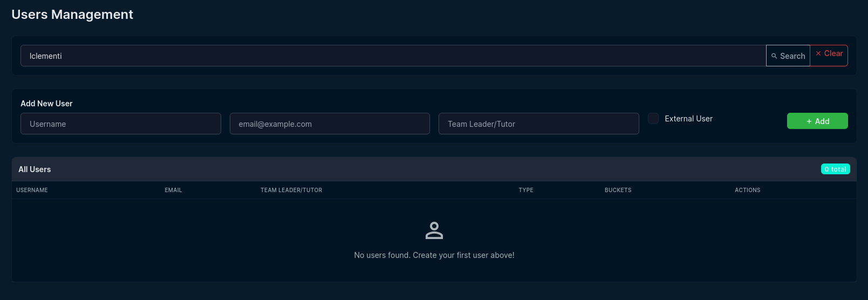The width and height of the screenshot is (868, 300).
Task: Focus the user search text field
Action: pyautogui.click(x=393, y=56)
